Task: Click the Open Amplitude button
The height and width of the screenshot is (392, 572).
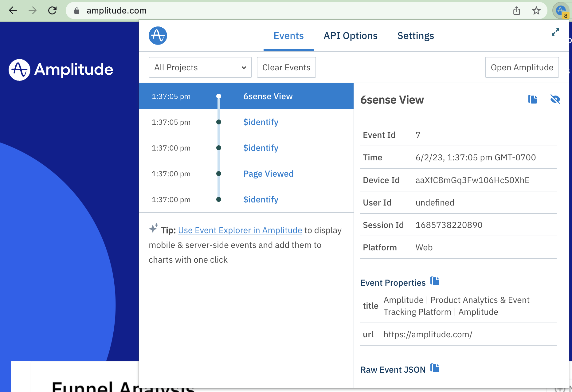Action: 522,67
